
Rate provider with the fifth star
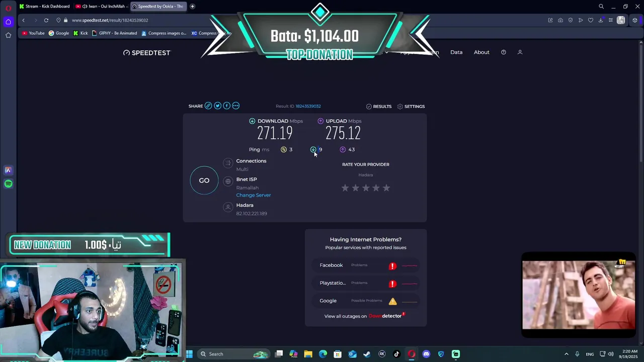tap(386, 188)
